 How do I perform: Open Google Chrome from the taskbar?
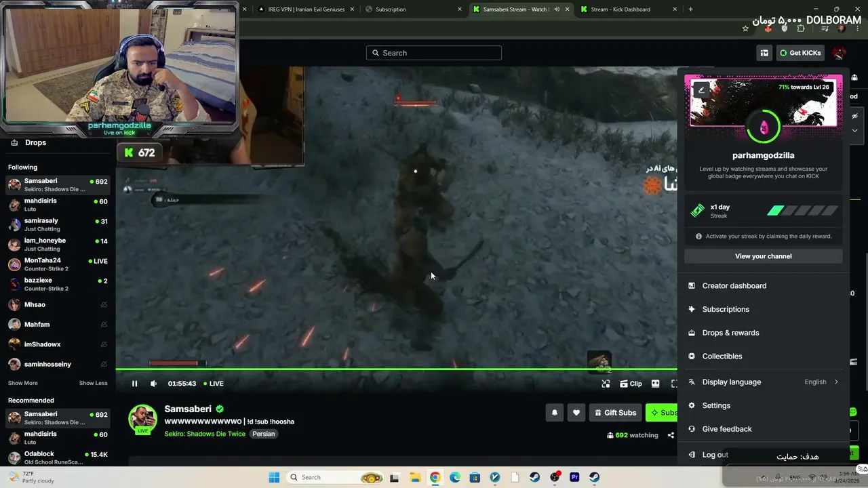click(435, 477)
